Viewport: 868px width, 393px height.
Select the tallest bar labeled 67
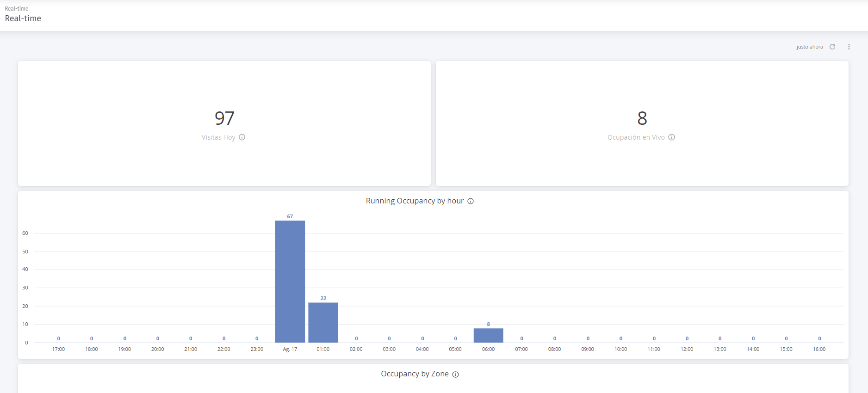click(x=290, y=282)
